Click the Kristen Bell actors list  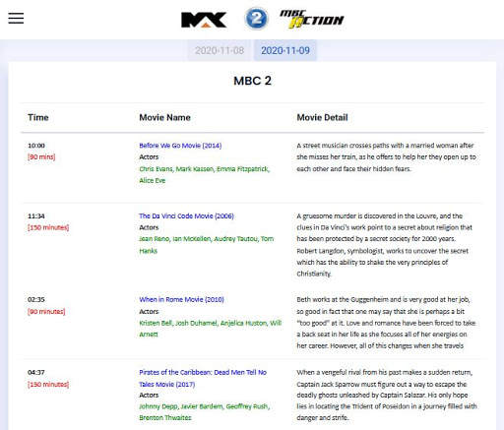pos(211,329)
